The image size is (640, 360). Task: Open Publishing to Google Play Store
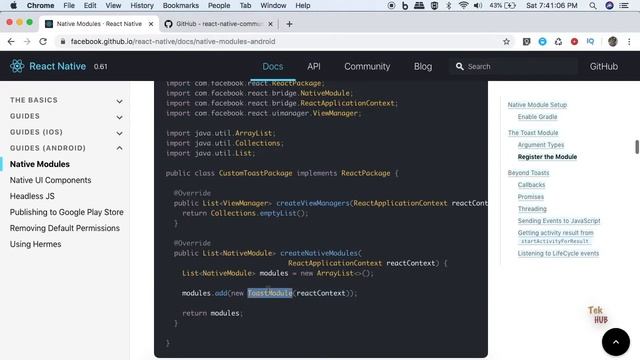(x=67, y=212)
